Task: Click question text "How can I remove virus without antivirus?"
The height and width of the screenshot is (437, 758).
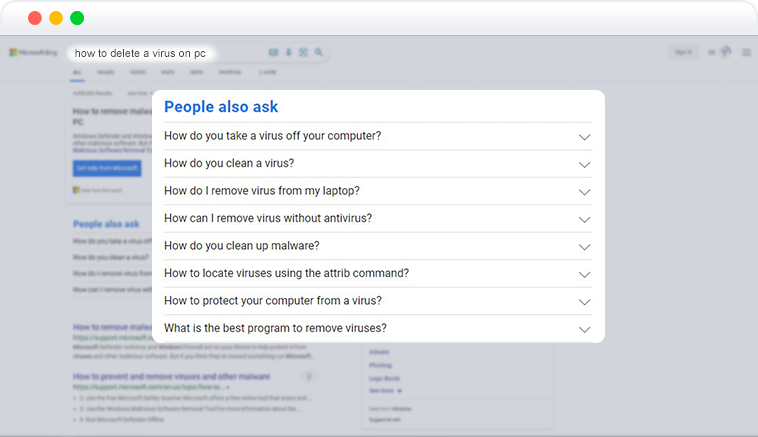Action: click(268, 218)
